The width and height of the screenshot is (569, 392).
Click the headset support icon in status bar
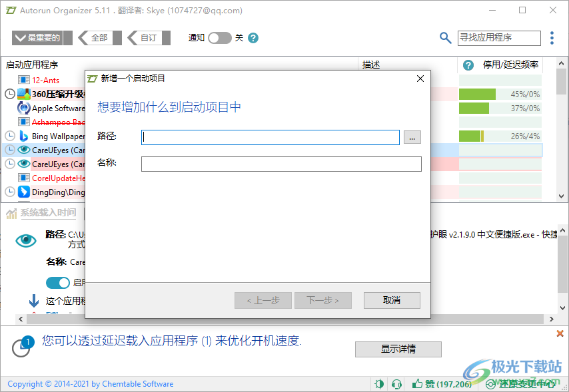click(x=396, y=383)
